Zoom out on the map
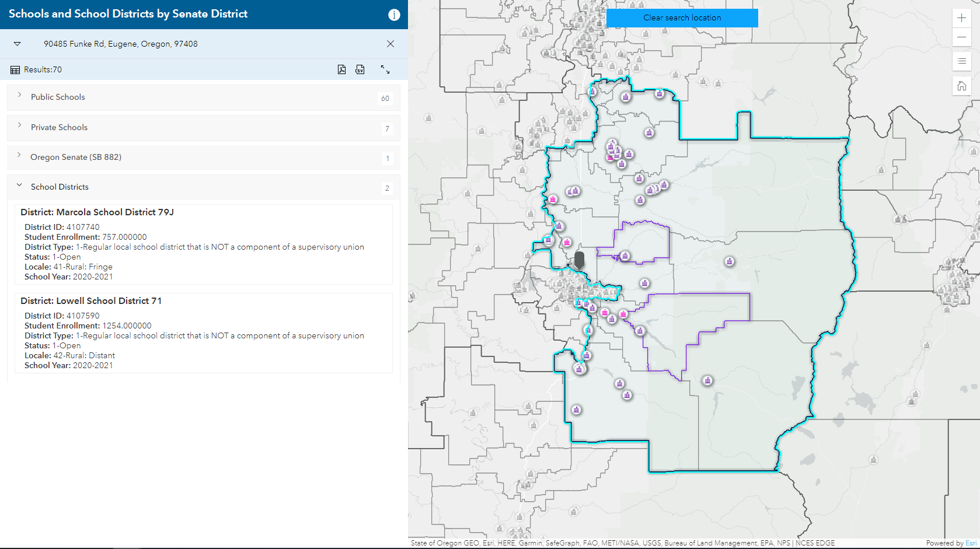The height and width of the screenshot is (549, 980). pyautogui.click(x=961, y=37)
